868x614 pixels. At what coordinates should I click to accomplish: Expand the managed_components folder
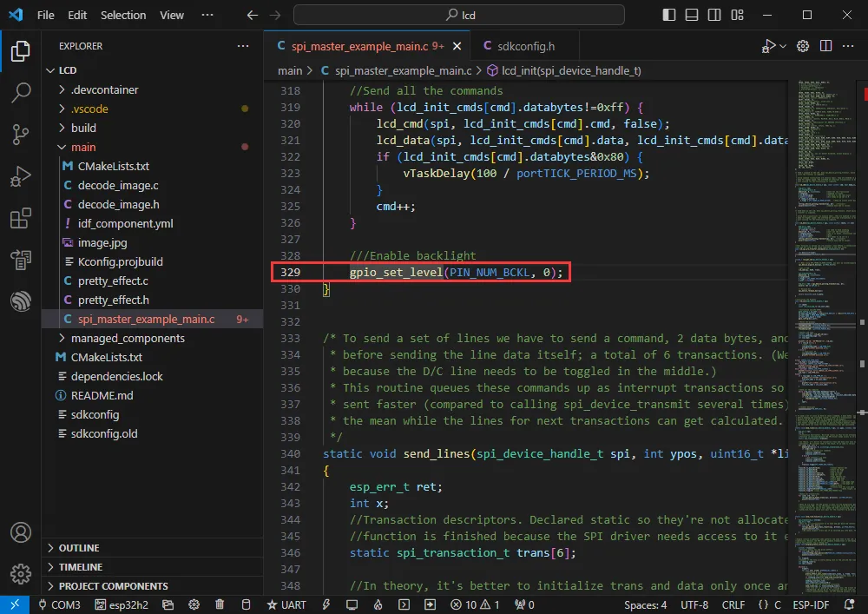point(127,338)
